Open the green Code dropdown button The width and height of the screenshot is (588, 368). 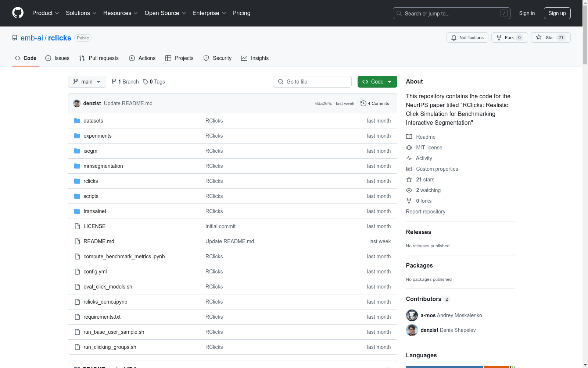coord(377,82)
